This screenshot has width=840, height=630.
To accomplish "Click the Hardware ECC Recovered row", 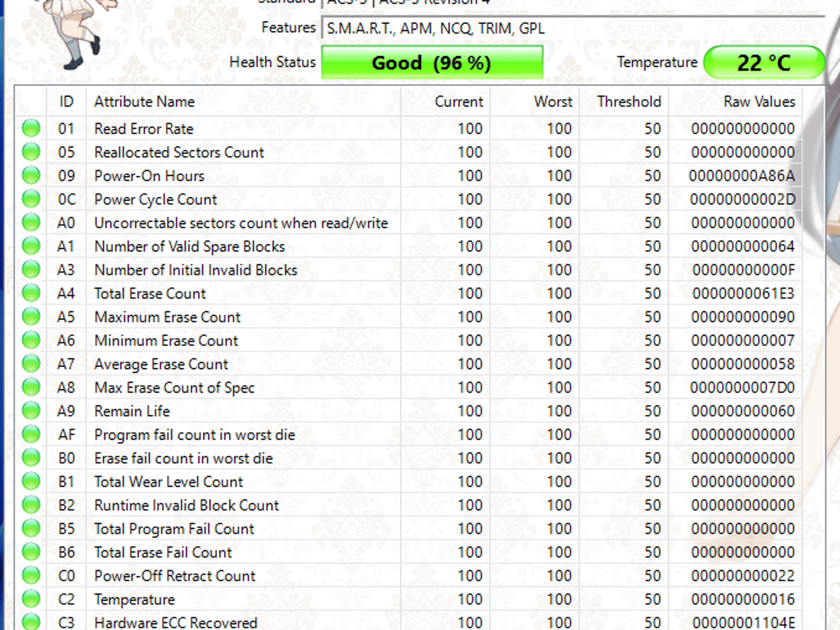I will (409, 621).
